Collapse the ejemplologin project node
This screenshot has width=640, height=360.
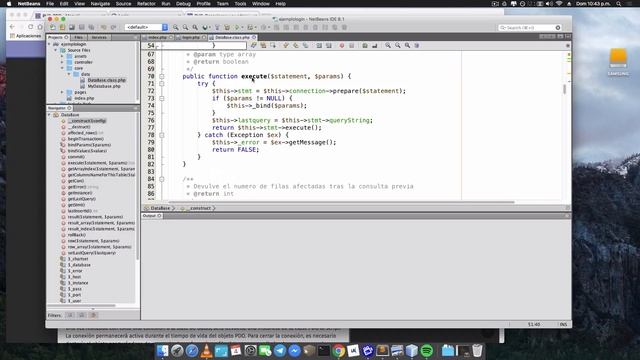pos(49,44)
